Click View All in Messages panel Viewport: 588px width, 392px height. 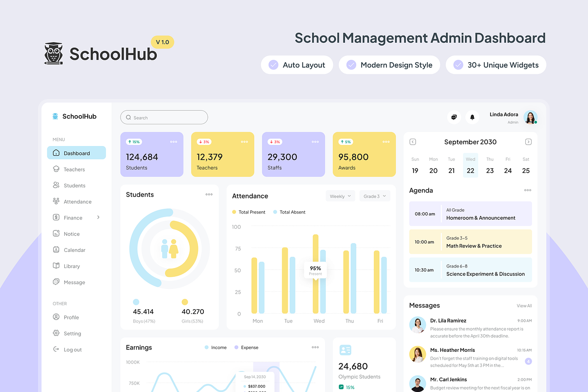click(x=524, y=306)
